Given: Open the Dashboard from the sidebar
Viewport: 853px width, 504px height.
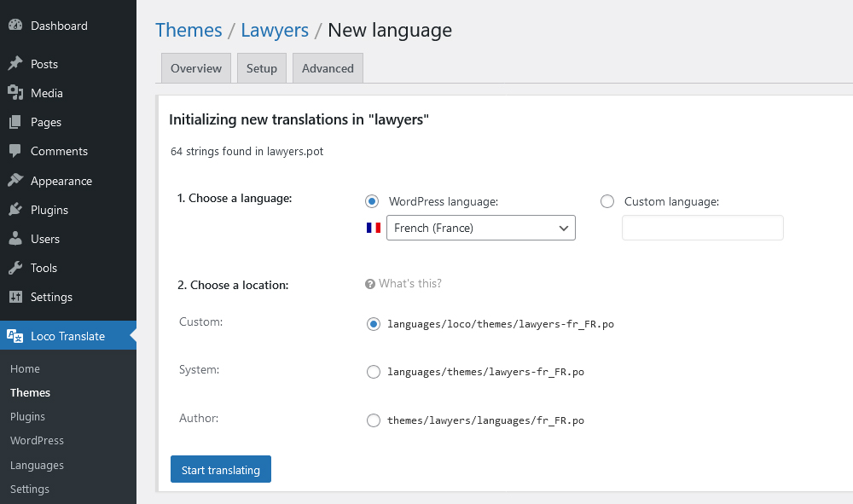Looking at the screenshot, I should [x=17, y=26].
